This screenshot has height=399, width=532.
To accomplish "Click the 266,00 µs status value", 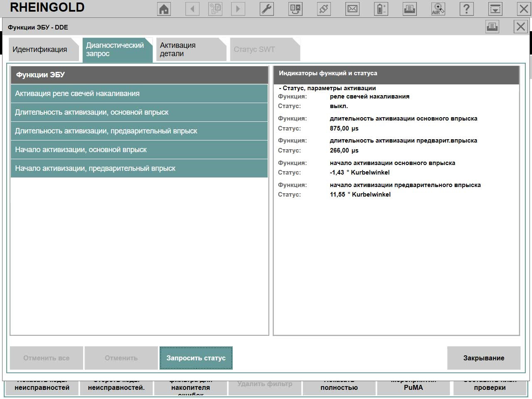I will point(344,150).
